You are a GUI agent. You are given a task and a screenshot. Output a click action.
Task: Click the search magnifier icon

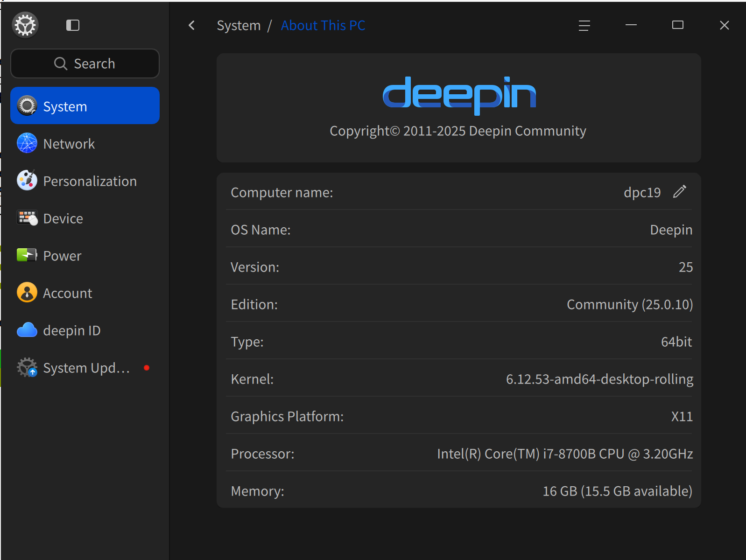(x=61, y=63)
